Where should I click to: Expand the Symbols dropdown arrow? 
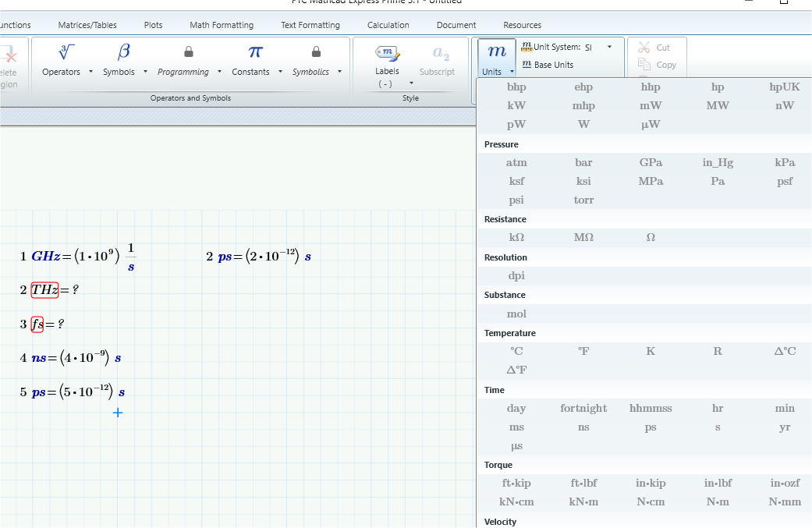pyautogui.click(x=146, y=72)
